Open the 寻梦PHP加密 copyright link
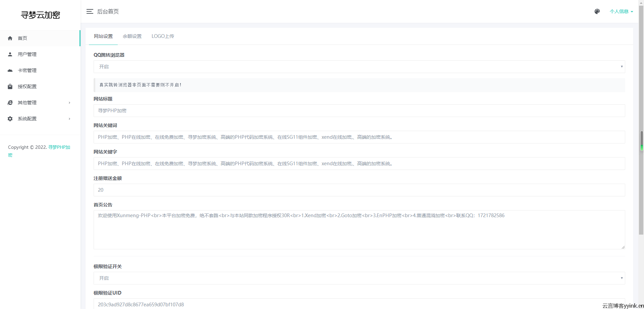Image resolution: width=644 pixels, height=309 pixels. pyautogui.click(x=59, y=147)
